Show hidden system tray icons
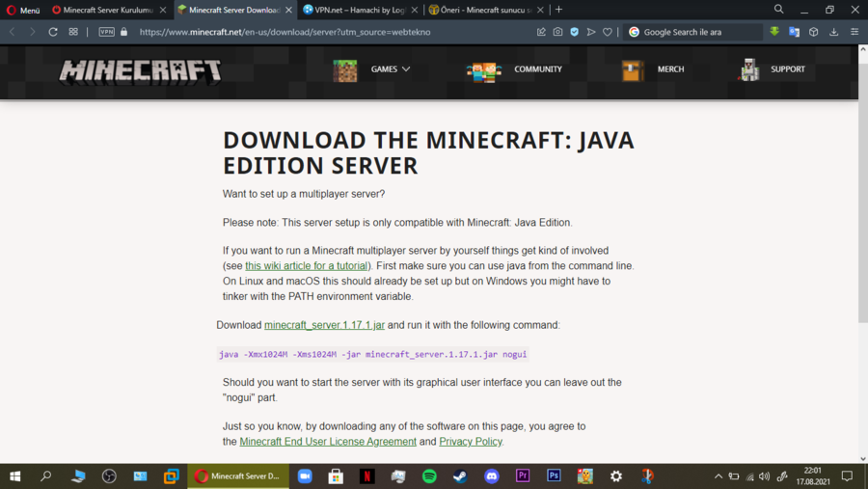The width and height of the screenshot is (868, 489). point(718,476)
